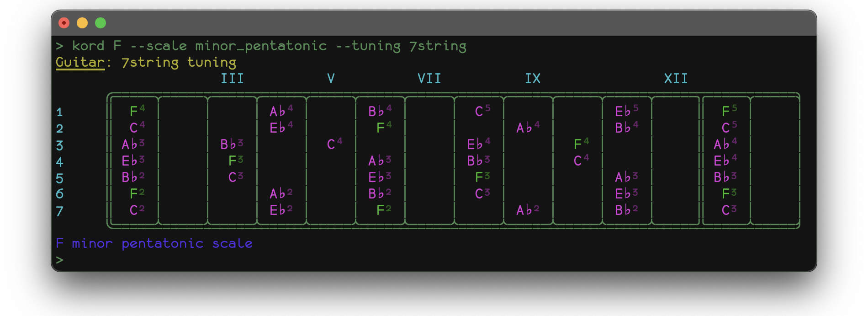868x316 pixels.
Task: Click string number 7 label
Action: coord(59,211)
